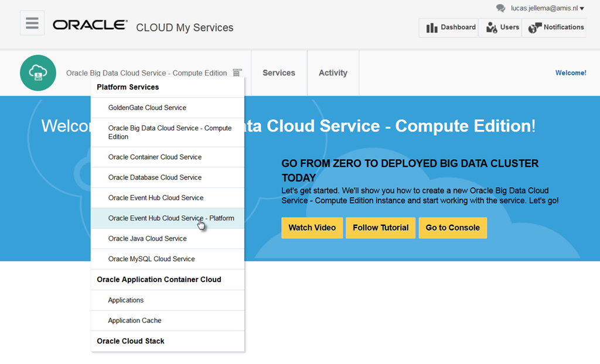This screenshot has height=364, width=600.
Task: Click the Follow Tutorial button
Action: click(x=380, y=228)
